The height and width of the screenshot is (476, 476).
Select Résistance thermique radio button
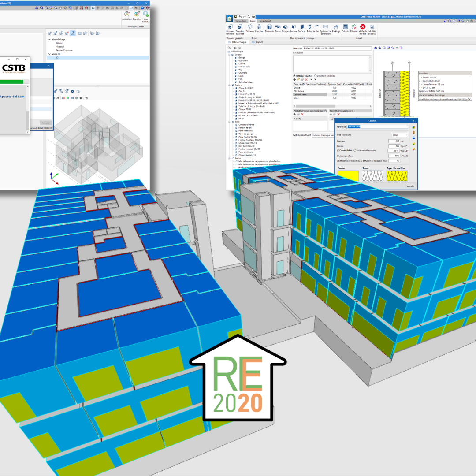(x=355, y=151)
